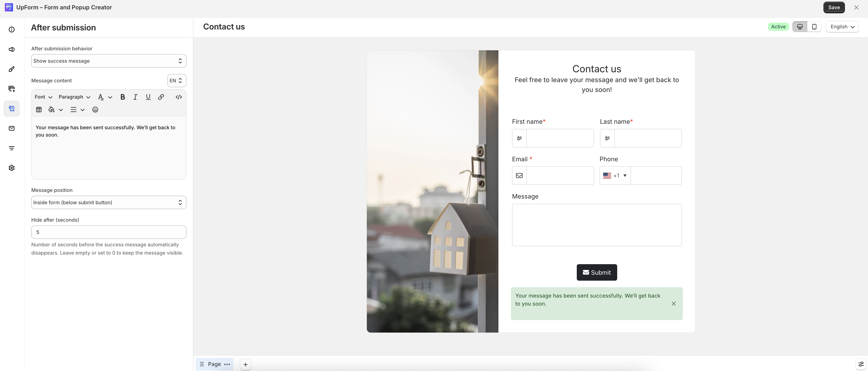868x371 pixels.
Task: Apply underline in the editor toolbar
Action: [x=148, y=97]
